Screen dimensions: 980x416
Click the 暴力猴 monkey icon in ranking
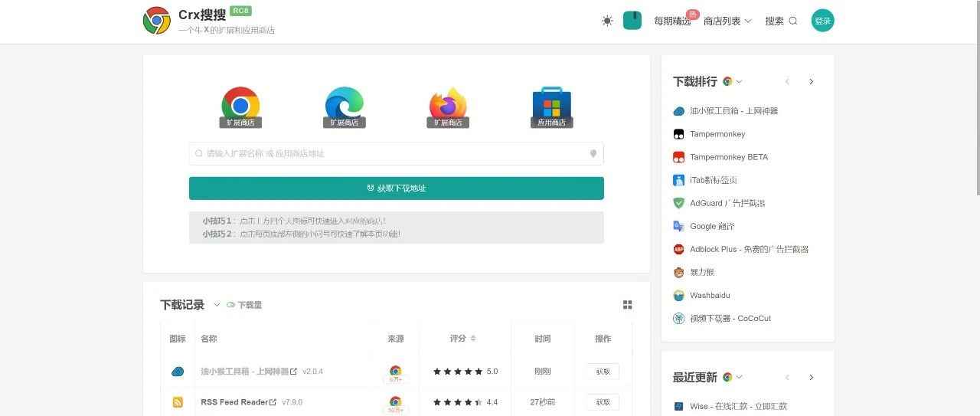click(678, 272)
